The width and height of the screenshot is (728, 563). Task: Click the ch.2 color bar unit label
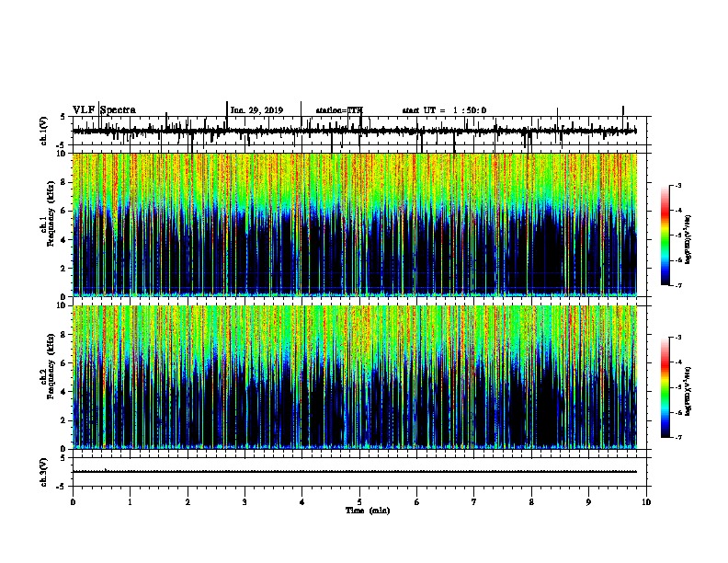(688, 391)
